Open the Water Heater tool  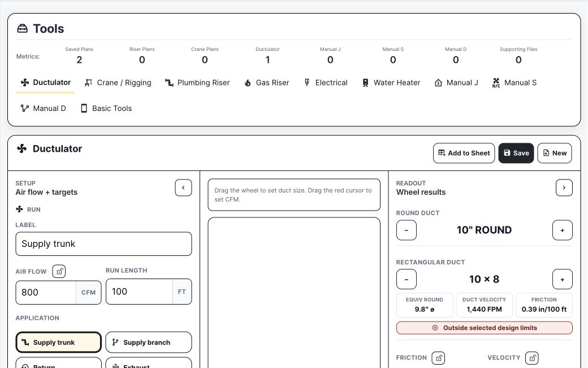tap(391, 83)
